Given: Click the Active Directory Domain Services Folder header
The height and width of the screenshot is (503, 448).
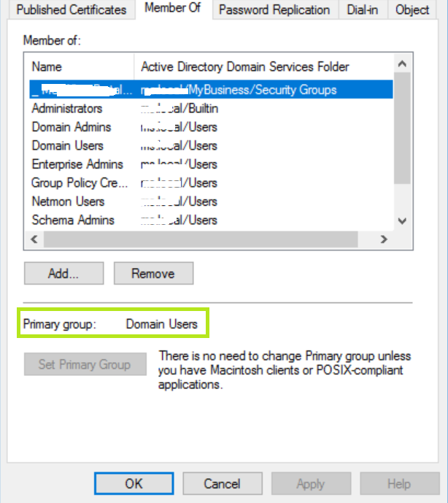Looking at the screenshot, I should (244, 67).
